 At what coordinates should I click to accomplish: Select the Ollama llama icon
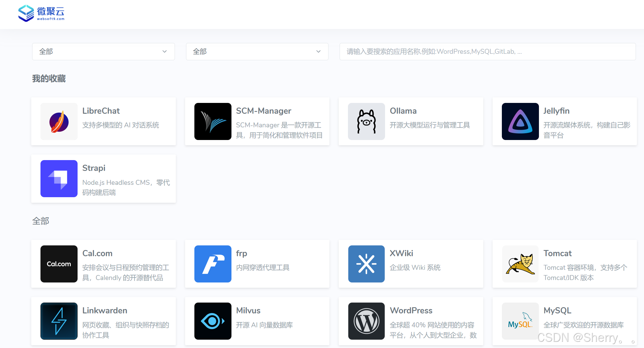(x=366, y=121)
